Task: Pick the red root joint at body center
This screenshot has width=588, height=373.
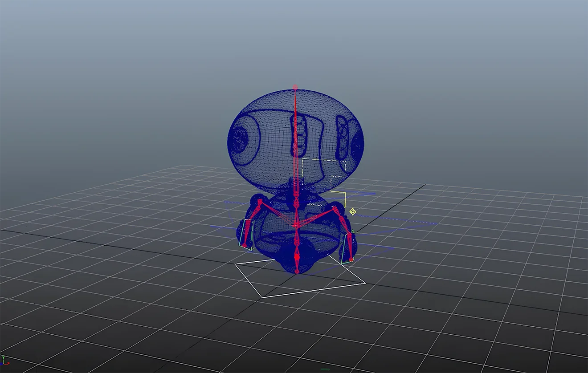Action: coord(296,226)
